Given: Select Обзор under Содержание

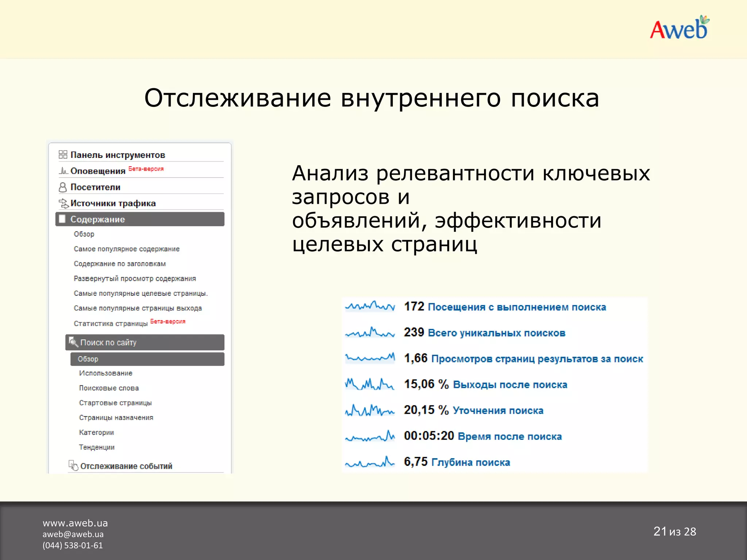Looking at the screenshot, I should coord(84,234).
